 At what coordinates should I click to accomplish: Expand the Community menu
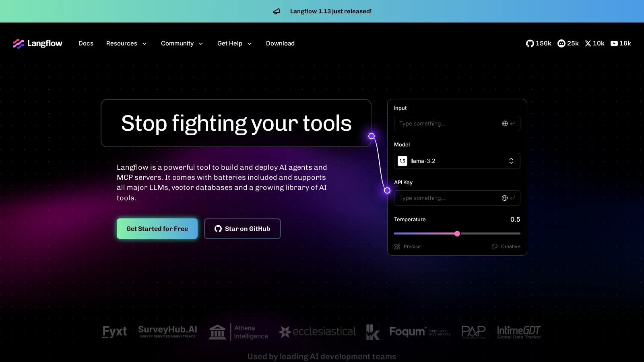point(182,43)
